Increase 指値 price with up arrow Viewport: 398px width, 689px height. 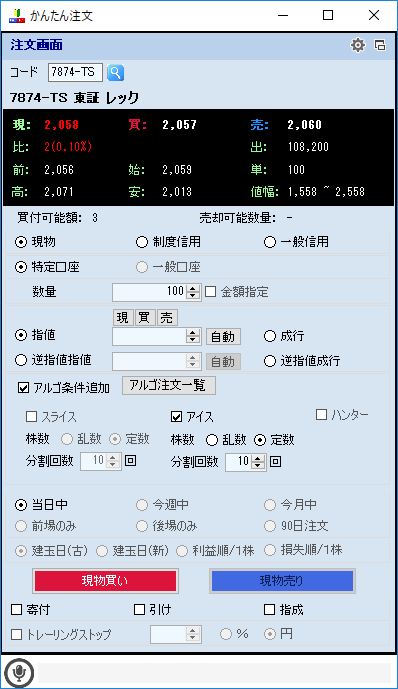pos(193,333)
